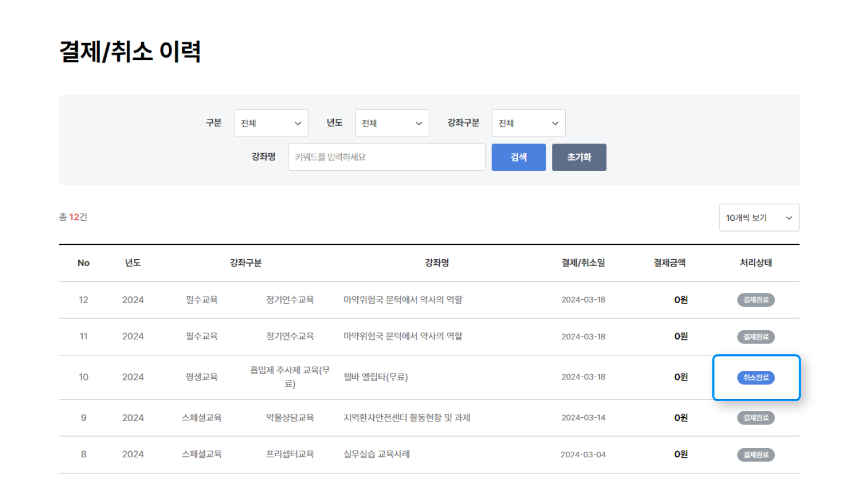Click row number 12 cell
The height and width of the screenshot is (477, 868).
(84, 300)
